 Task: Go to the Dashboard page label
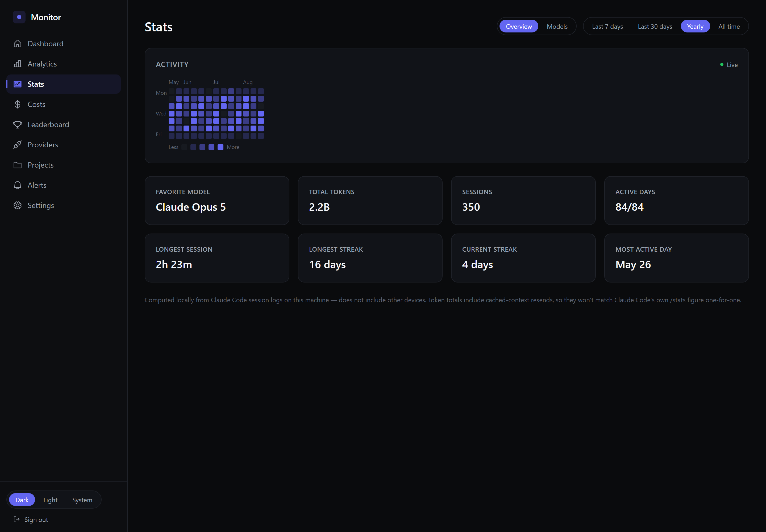[x=45, y=44]
